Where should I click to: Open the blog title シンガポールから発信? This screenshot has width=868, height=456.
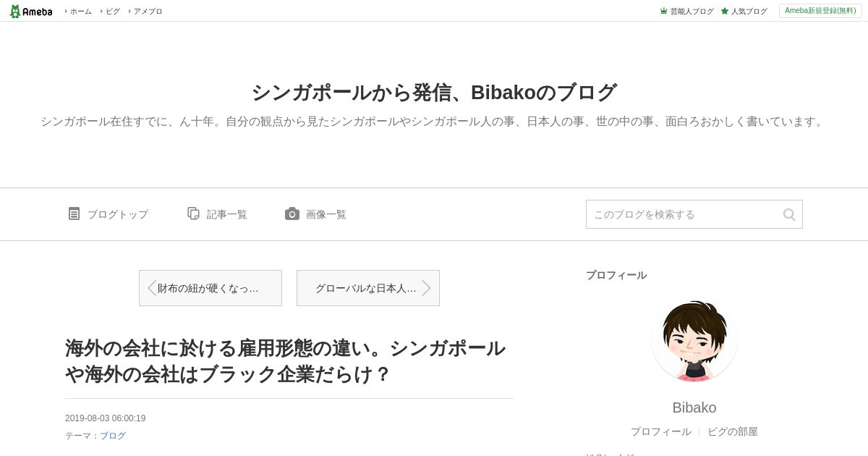click(434, 93)
